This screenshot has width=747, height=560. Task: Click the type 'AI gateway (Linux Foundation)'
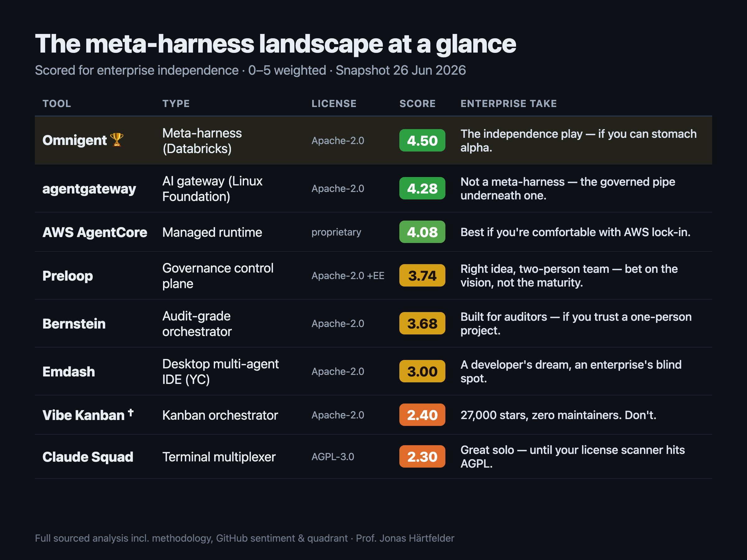pyautogui.click(x=212, y=189)
